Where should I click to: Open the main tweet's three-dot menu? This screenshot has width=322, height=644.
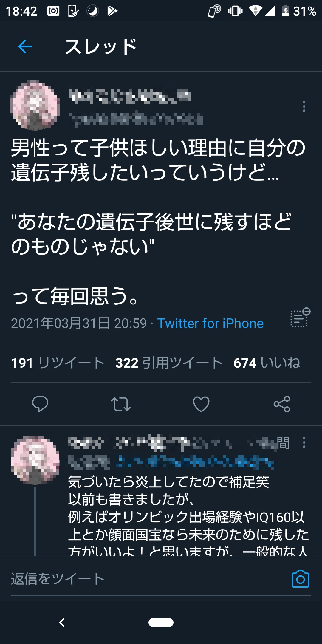coord(304,106)
